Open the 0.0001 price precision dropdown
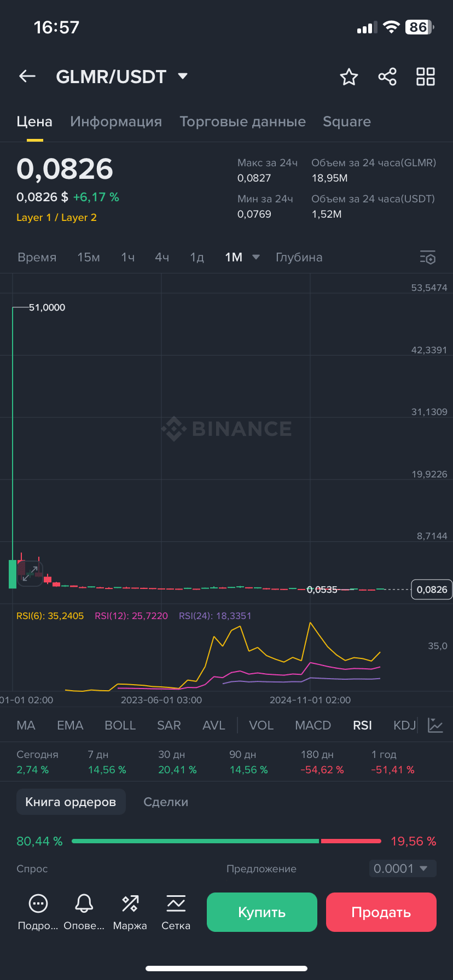The height and width of the screenshot is (980, 453). 403,868
